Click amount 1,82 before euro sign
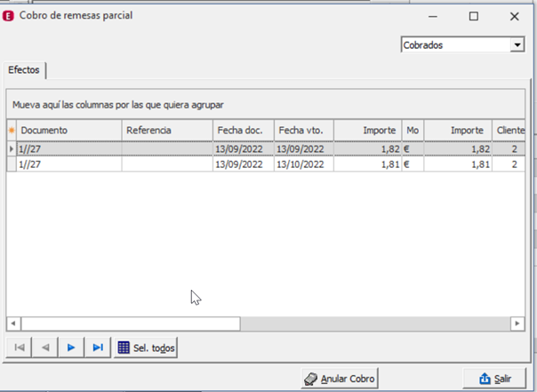 (x=390, y=149)
